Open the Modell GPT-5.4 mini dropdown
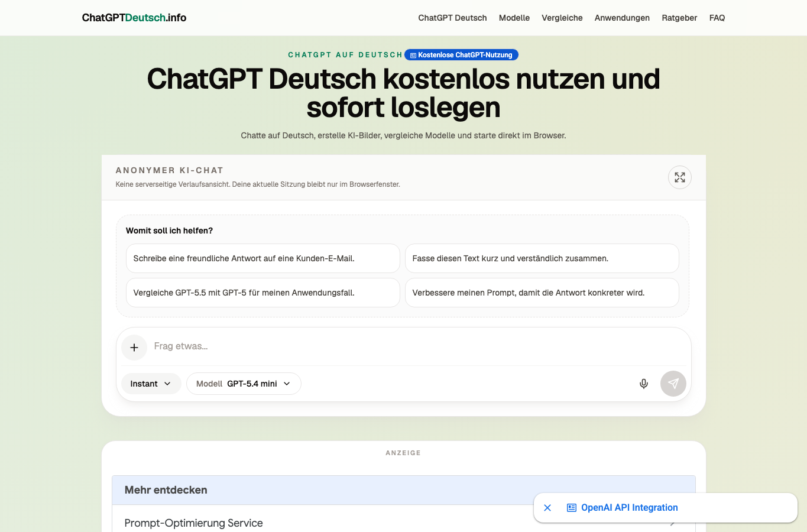 point(244,384)
